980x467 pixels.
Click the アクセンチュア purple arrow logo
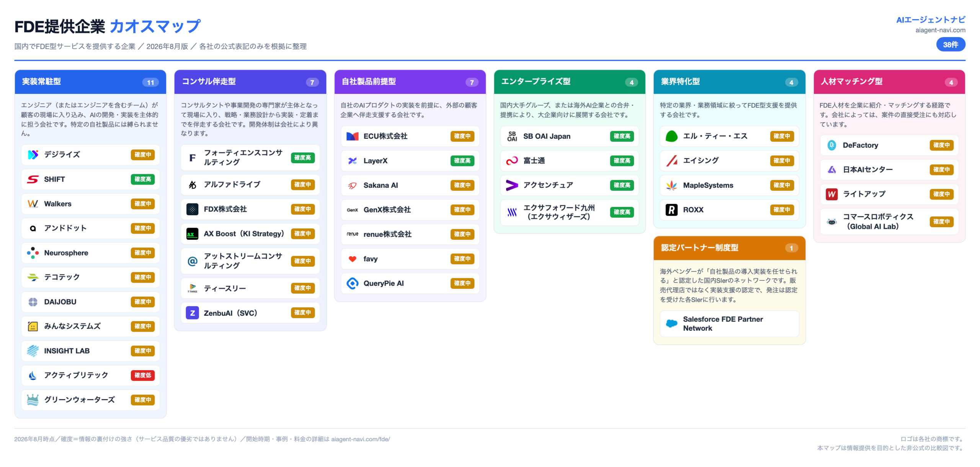click(x=512, y=185)
